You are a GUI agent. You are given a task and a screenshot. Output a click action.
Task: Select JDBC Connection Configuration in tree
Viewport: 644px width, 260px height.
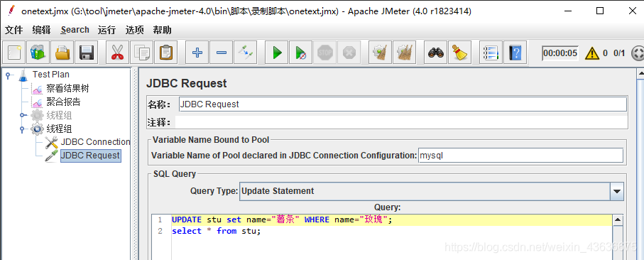point(95,142)
